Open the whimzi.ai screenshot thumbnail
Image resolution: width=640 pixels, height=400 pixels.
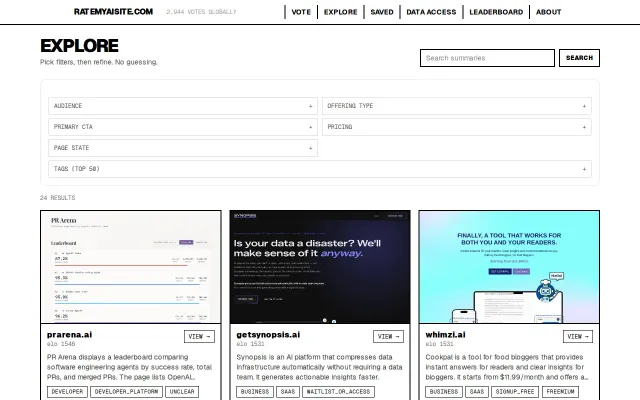(x=509, y=267)
